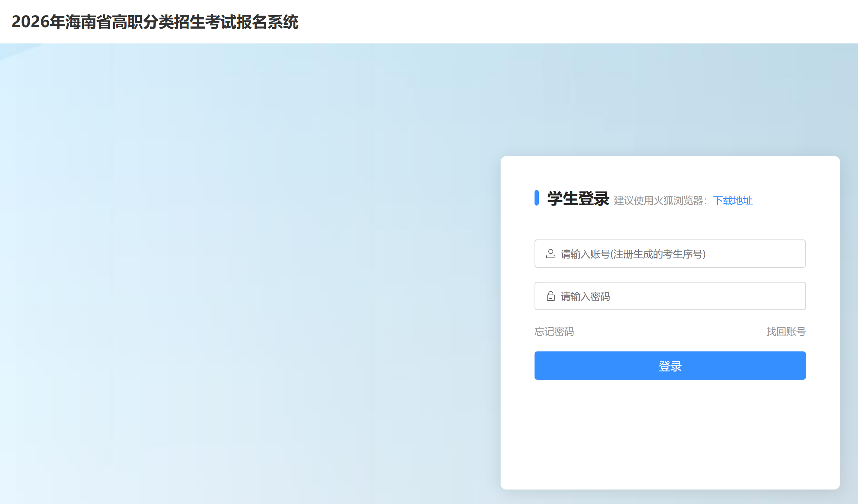The image size is (858, 504).
Task: Click the user silhouette icon in account field
Action: coord(550,254)
